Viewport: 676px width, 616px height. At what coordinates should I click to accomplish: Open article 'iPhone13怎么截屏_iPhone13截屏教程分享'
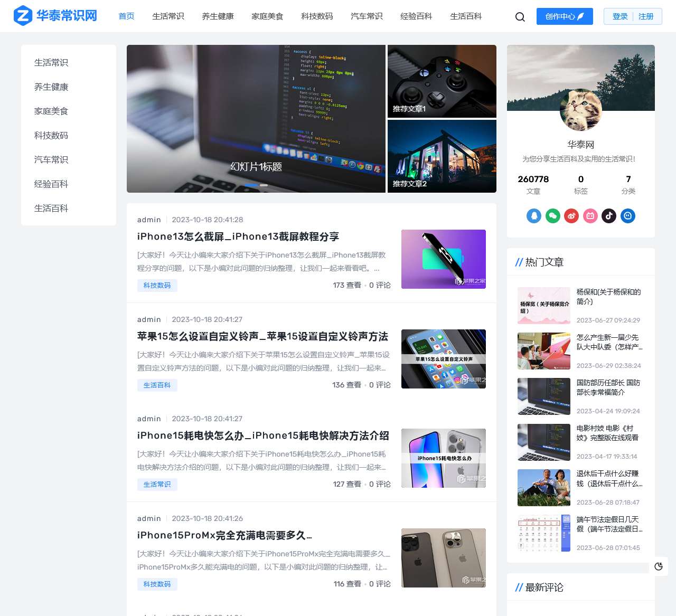pos(238,236)
